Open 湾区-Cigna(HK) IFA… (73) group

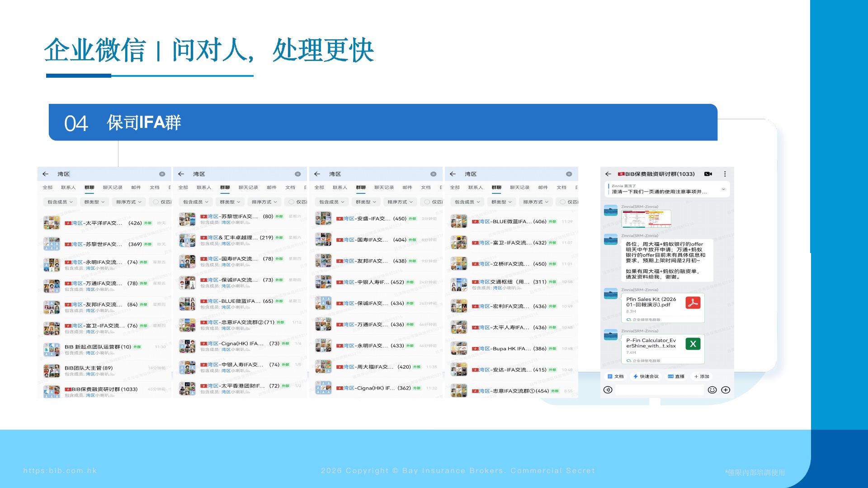click(x=240, y=346)
